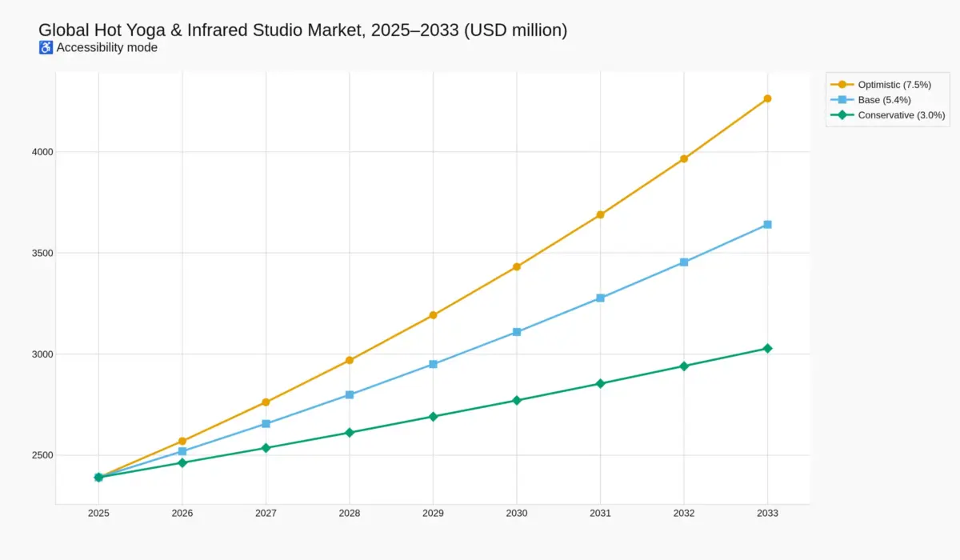
Task: Click the Base square marker at 2027
Action: (x=266, y=424)
